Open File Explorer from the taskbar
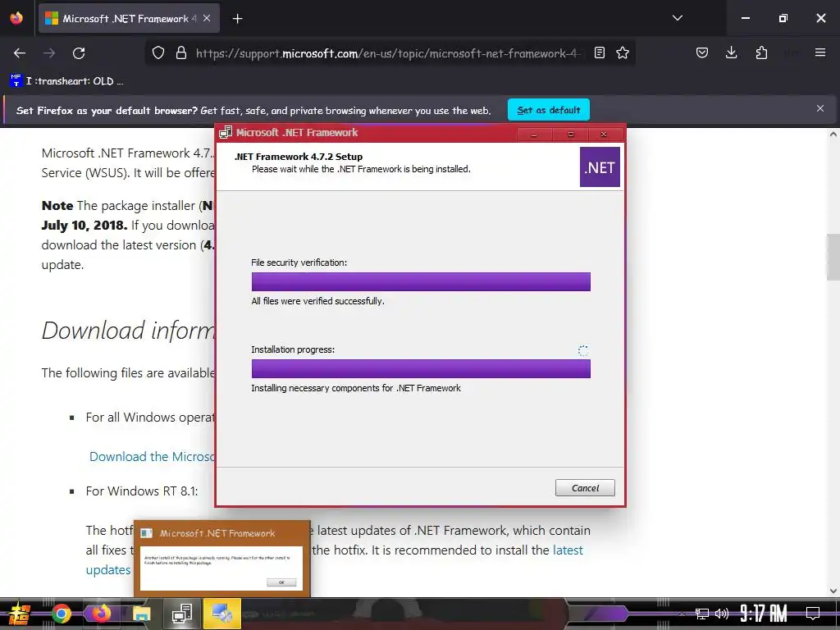Screen dimensions: 840x630 pos(142,614)
